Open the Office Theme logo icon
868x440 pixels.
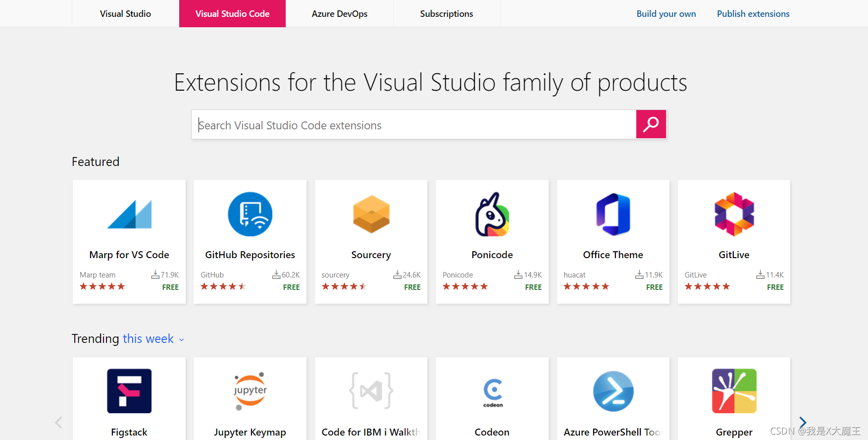(613, 214)
